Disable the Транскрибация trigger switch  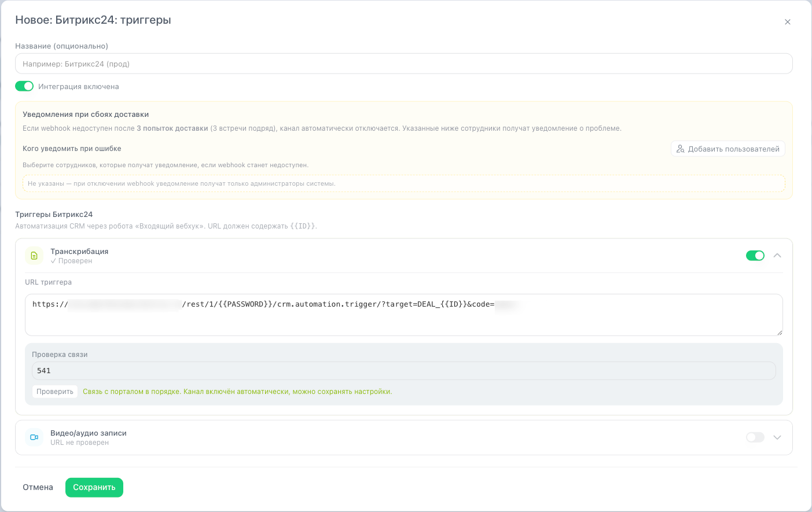pyautogui.click(x=755, y=256)
